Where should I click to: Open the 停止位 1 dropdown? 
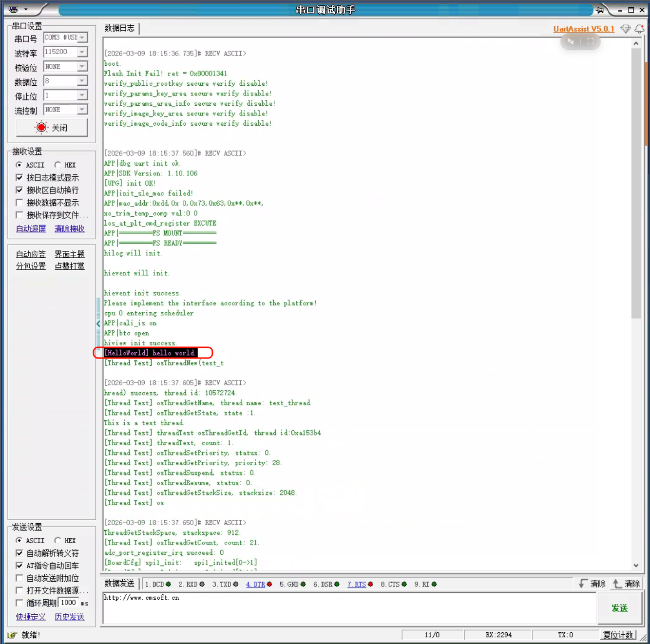point(82,95)
